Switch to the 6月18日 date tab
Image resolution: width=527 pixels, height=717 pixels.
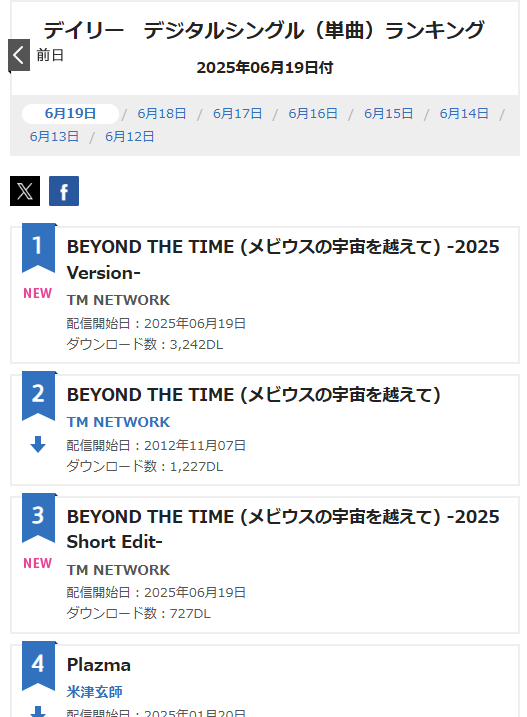[x=162, y=113]
